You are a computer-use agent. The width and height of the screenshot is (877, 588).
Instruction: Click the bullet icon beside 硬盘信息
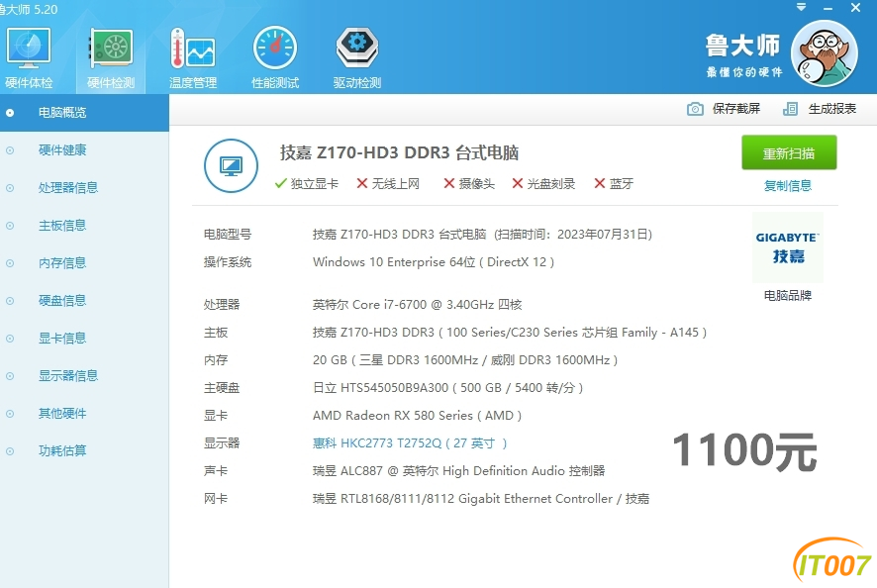pos(10,301)
